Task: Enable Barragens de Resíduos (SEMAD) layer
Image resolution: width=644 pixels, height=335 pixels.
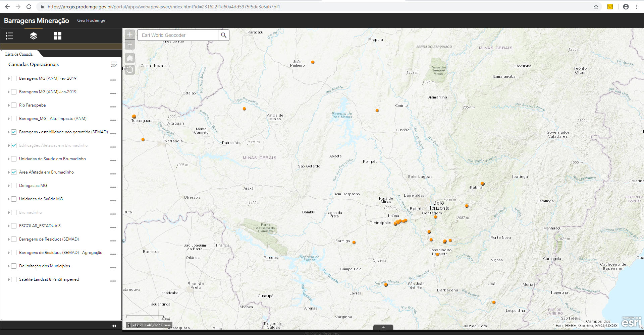Action: click(x=14, y=239)
